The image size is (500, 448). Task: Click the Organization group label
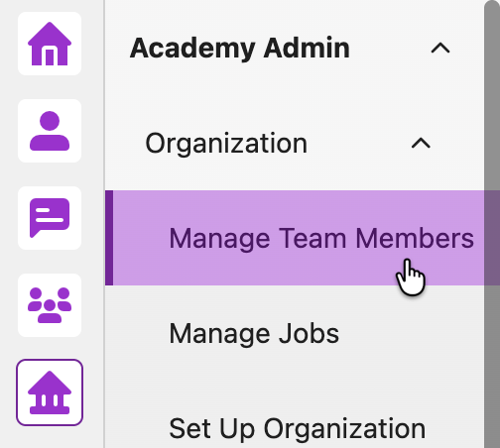coord(226,144)
